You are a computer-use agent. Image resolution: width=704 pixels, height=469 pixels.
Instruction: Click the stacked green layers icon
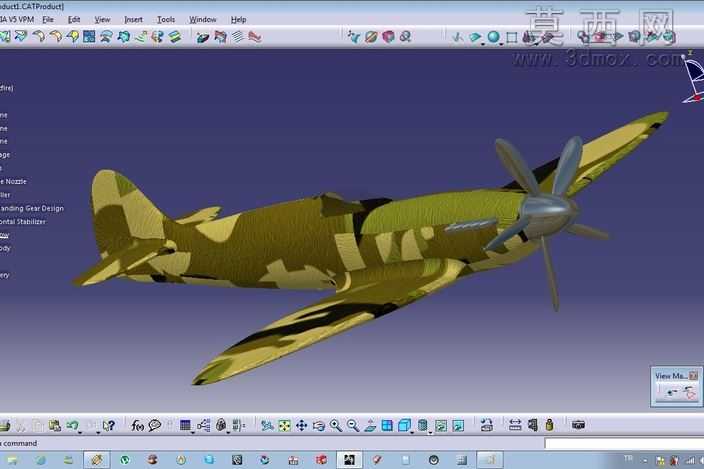(175, 36)
